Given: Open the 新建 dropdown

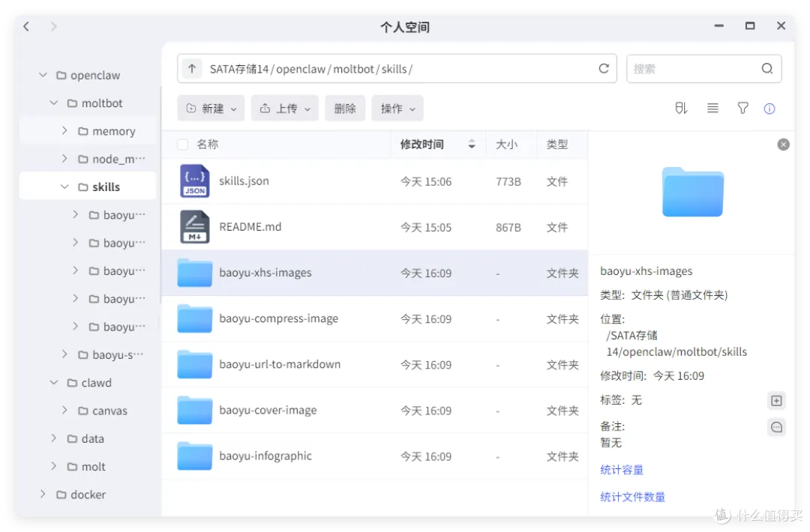Looking at the screenshot, I should pos(211,109).
